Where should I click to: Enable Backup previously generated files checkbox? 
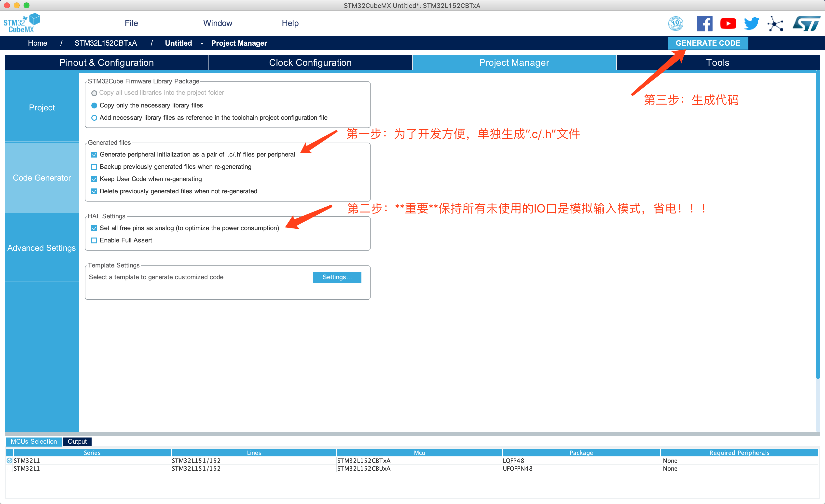click(x=95, y=167)
